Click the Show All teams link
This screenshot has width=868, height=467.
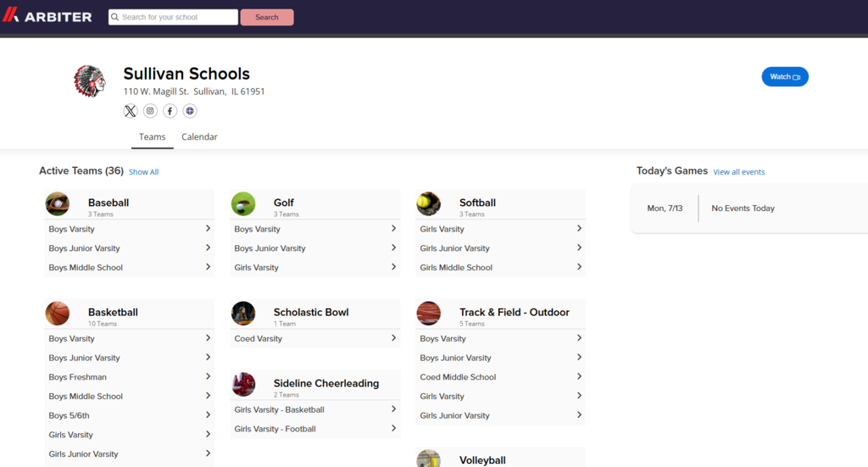tap(143, 172)
